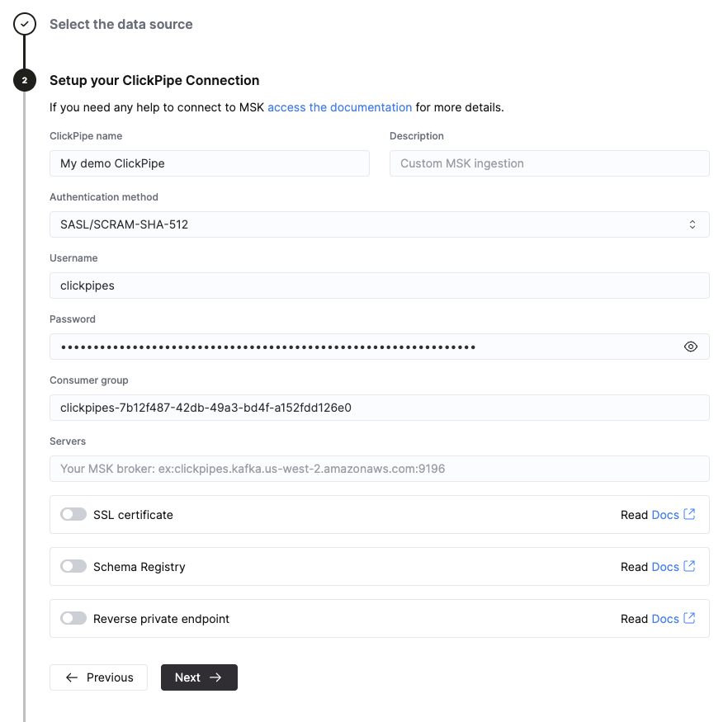Click the Servers broker address field
The width and height of the screenshot is (728, 722).
[380, 469]
